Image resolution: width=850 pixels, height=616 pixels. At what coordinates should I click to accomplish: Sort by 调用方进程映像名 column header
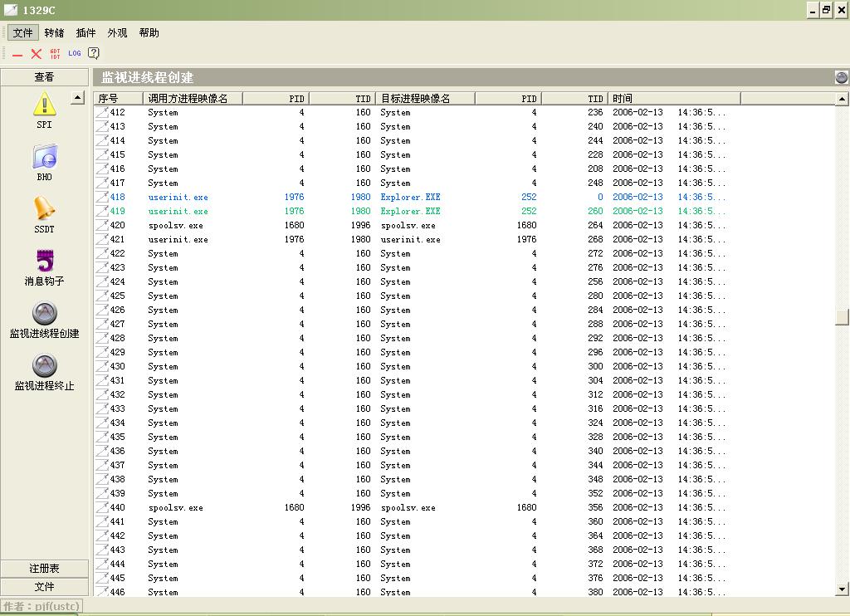point(193,98)
